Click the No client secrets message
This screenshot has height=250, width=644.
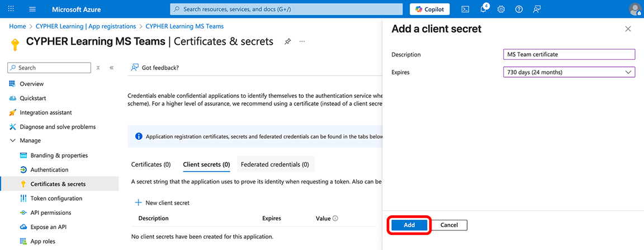(x=202, y=237)
